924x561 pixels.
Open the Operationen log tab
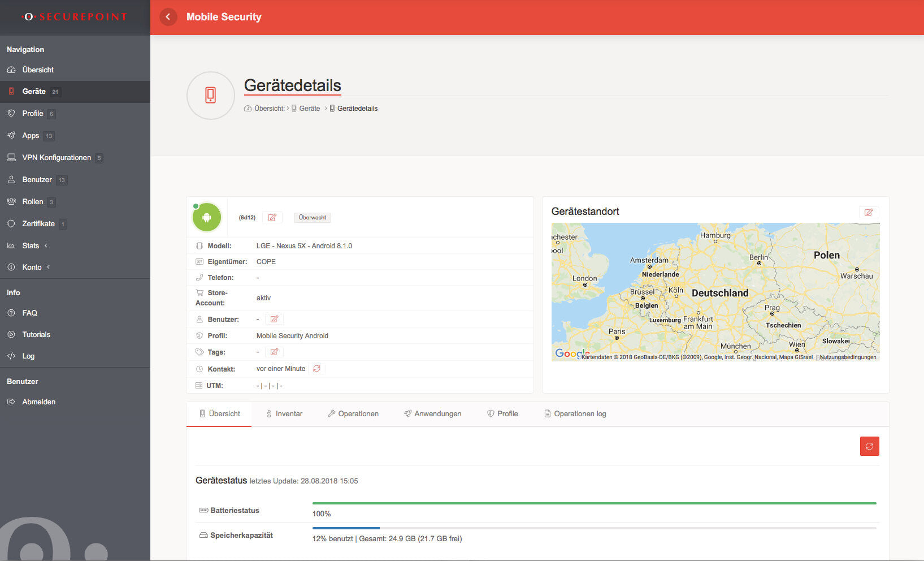click(575, 414)
